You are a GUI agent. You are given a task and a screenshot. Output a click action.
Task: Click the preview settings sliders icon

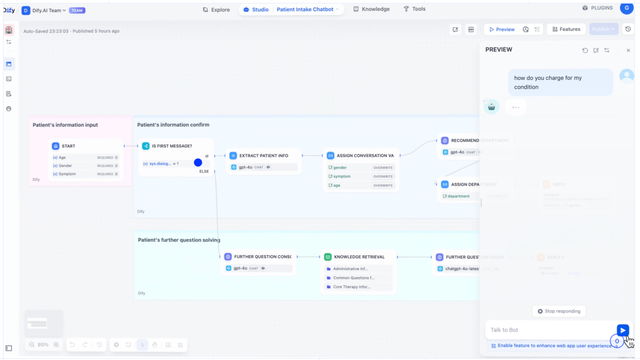coord(607,50)
